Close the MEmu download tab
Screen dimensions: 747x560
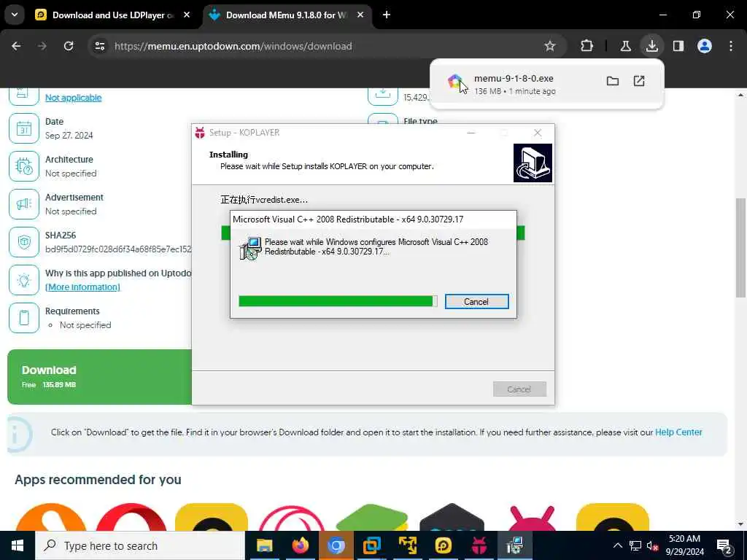point(360,15)
